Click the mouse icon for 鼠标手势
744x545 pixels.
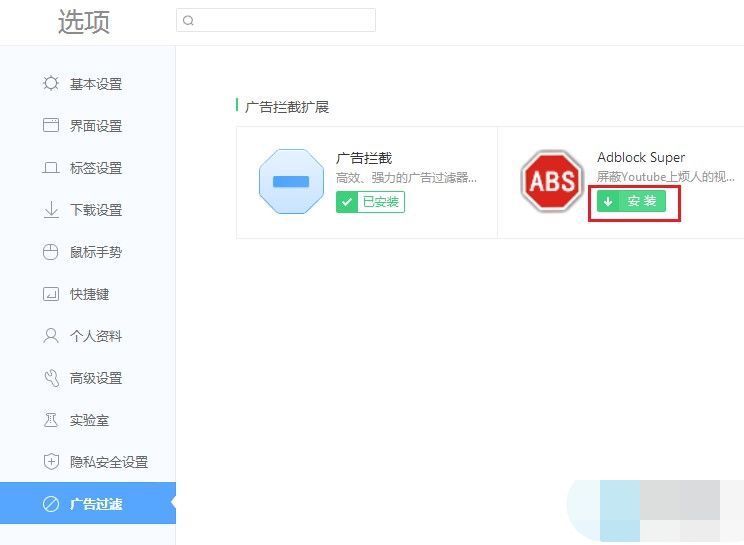pos(51,252)
